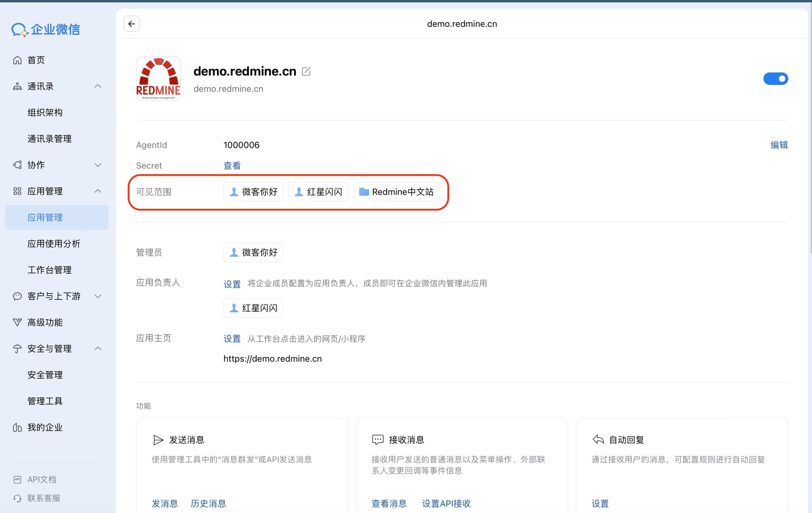
Task: Click 设置API接收 link
Action: click(x=446, y=504)
